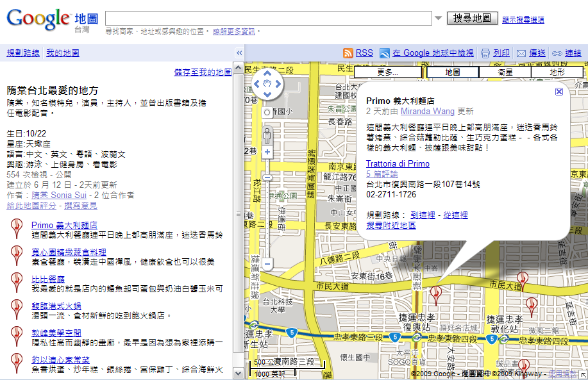
Task: Open the 我的地圖 tab
Action: click(63, 53)
